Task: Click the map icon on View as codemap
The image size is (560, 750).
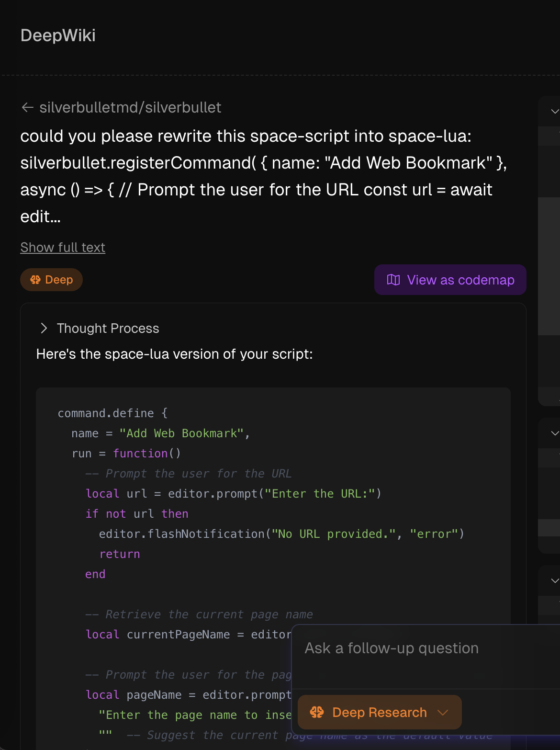Action: click(393, 280)
